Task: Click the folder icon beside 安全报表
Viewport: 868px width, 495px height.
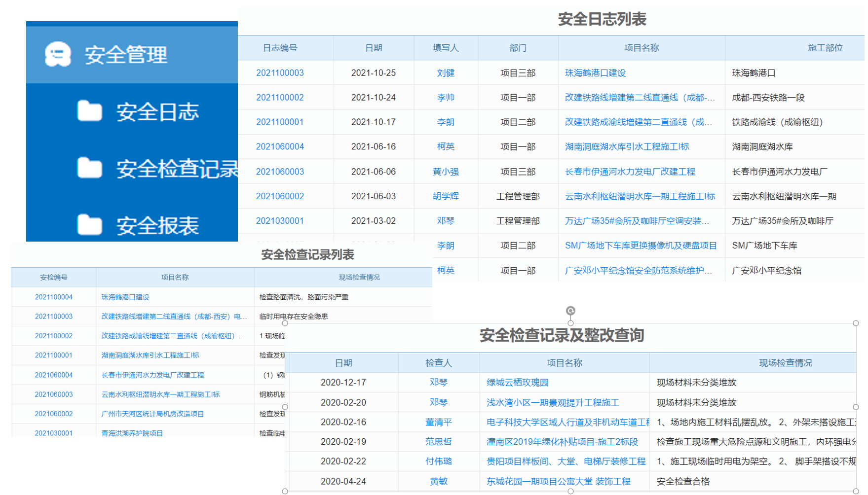Action: pos(89,225)
